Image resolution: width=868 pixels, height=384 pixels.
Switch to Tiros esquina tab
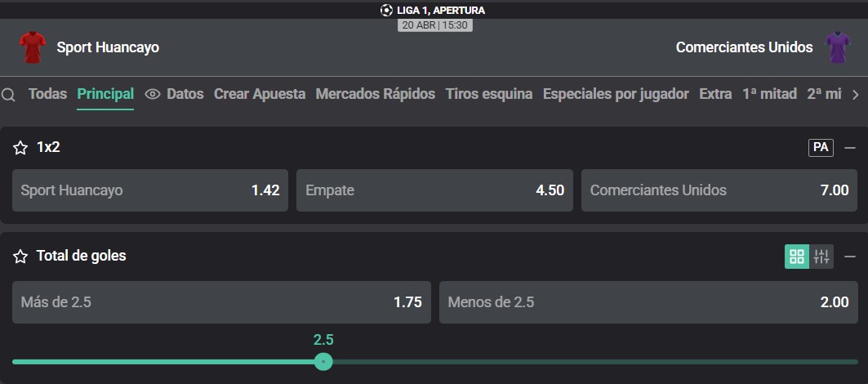pos(489,94)
